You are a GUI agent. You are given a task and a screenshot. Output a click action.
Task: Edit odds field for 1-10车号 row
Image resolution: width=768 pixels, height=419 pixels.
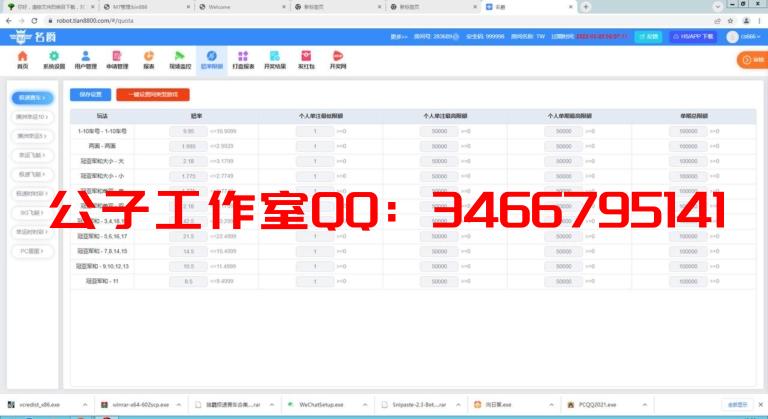click(x=188, y=131)
